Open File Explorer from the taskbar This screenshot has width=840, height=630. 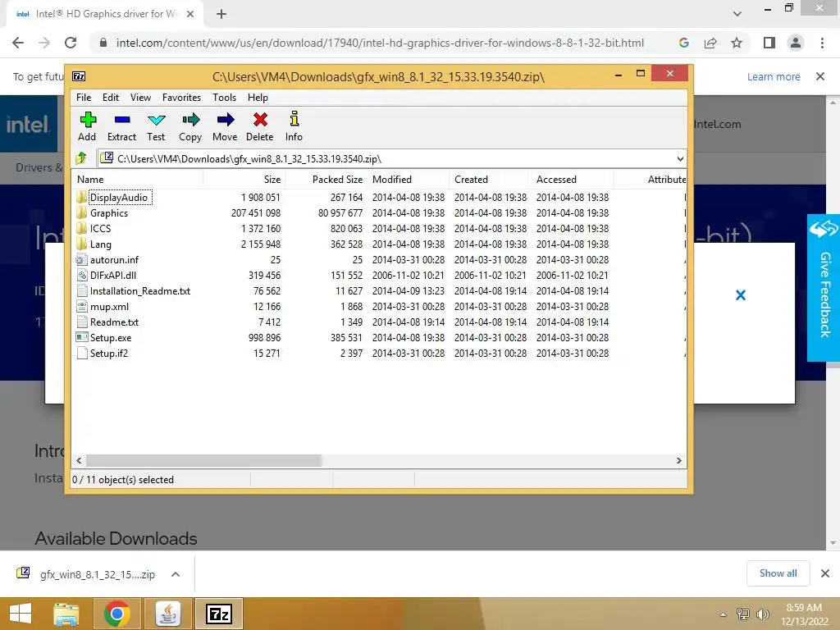(66, 614)
